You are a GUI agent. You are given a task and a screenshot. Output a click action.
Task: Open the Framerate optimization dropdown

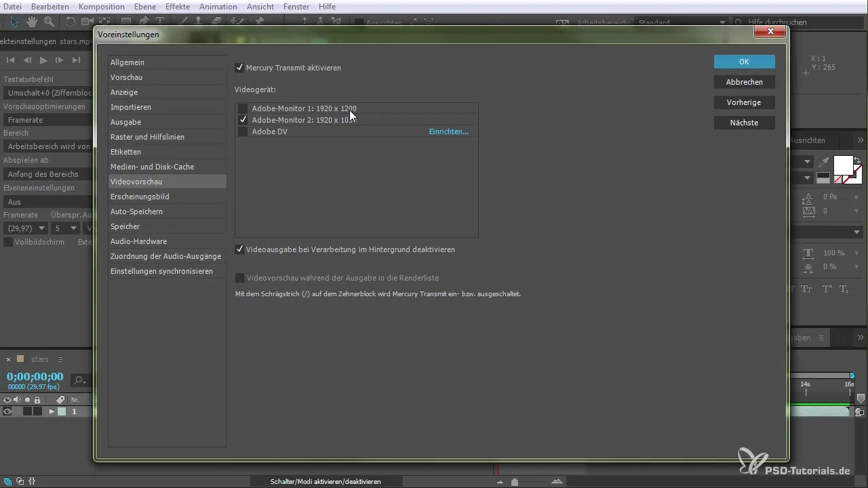pyautogui.click(x=47, y=120)
